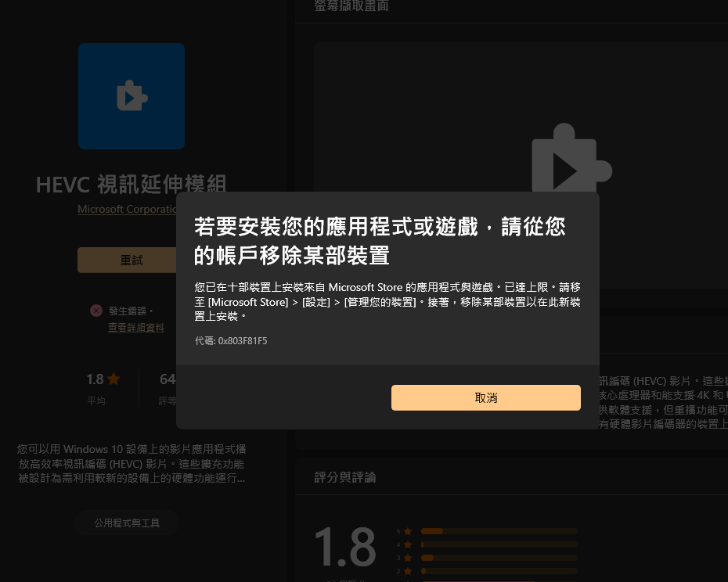The image size is (728, 582).
Task: Click the 5-star rating bar
Action: point(499,531)
